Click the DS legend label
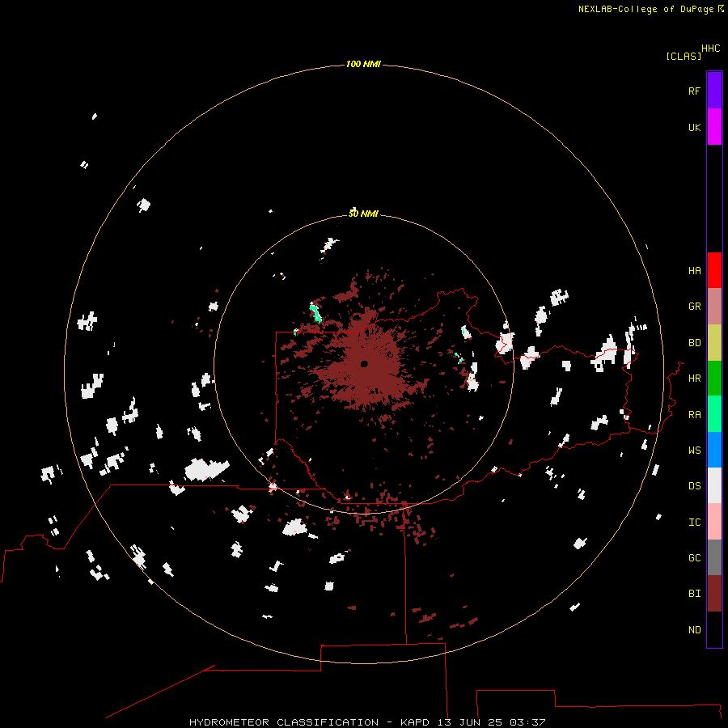The width and height of the screenshot is (728, 728). pos(694,486)
